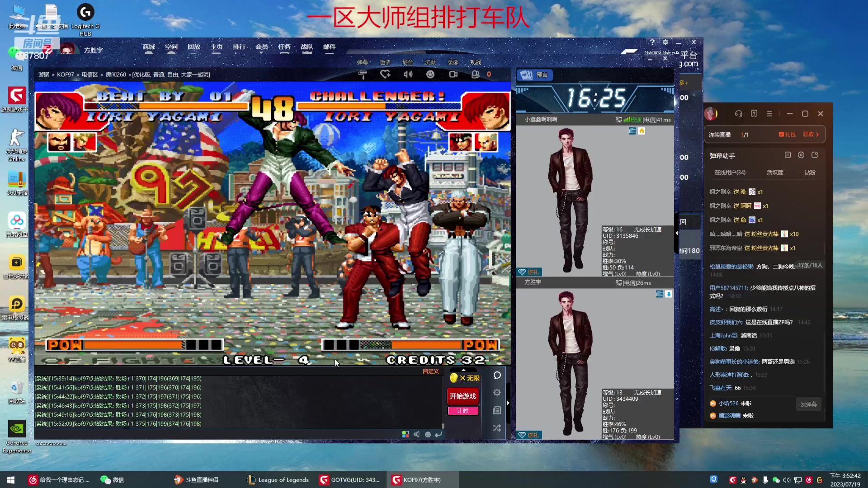Switch to 活跃度 tab
868x488 pixels.
pyautogui.click(x=775, y=173)
